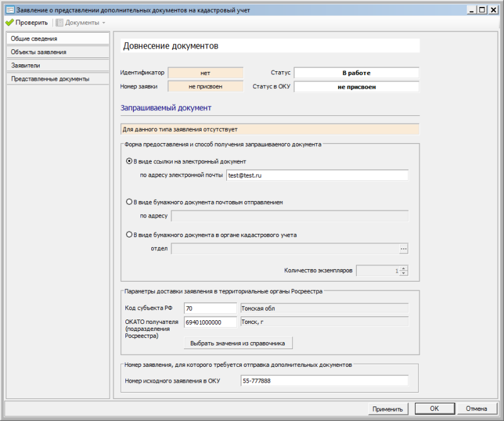Screen dimensions: 504x421
Task: Select paper document by postal mail option
Action: point(130,202)
